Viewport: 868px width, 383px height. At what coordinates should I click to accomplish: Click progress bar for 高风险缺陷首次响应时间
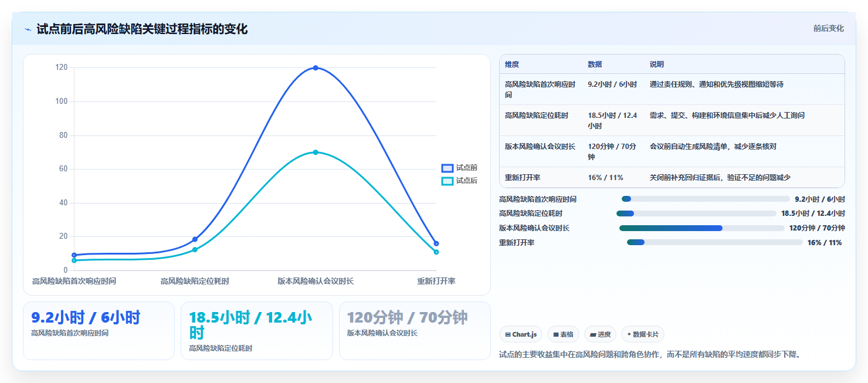coord(706,199)
